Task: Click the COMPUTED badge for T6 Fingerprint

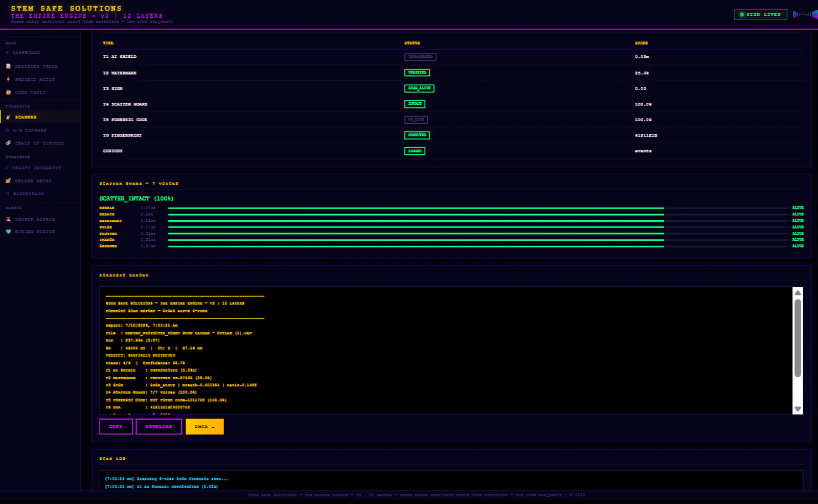Action: pos(417,135)
